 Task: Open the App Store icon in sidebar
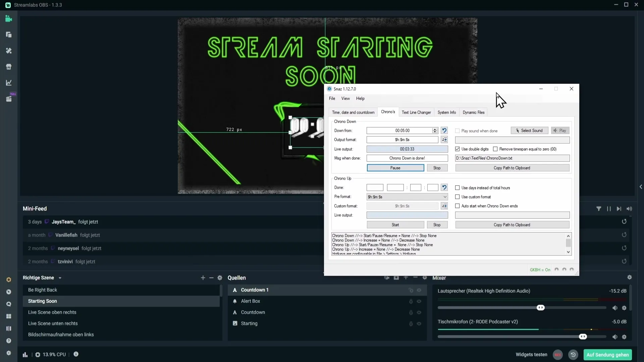[x=9, y=67]
